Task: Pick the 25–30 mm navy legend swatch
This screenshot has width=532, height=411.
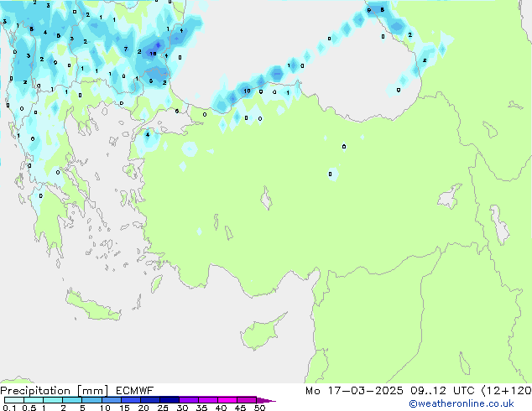Action: [x=169, y=400]
